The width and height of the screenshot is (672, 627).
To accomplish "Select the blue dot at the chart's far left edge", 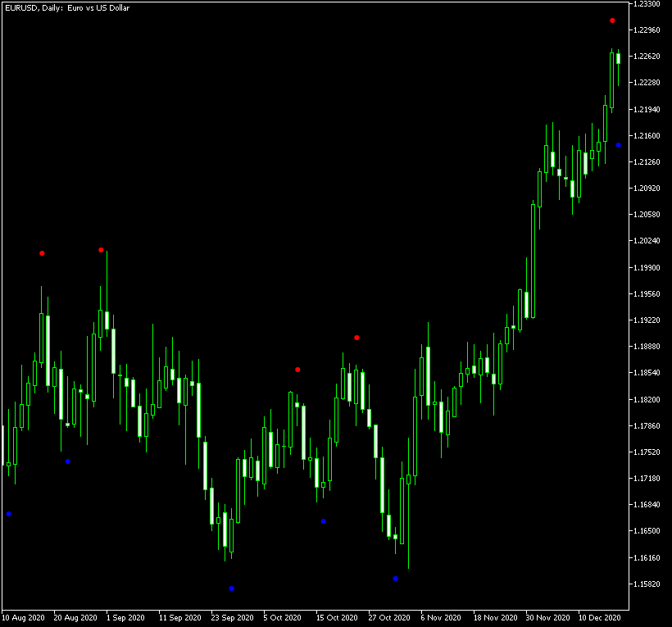I will pos(9,514).
